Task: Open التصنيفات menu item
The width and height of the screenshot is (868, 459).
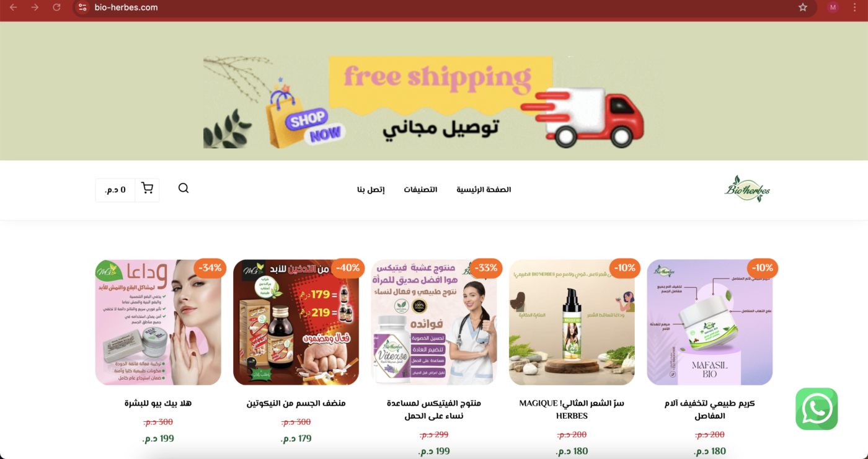Action: tap(420, 189)
